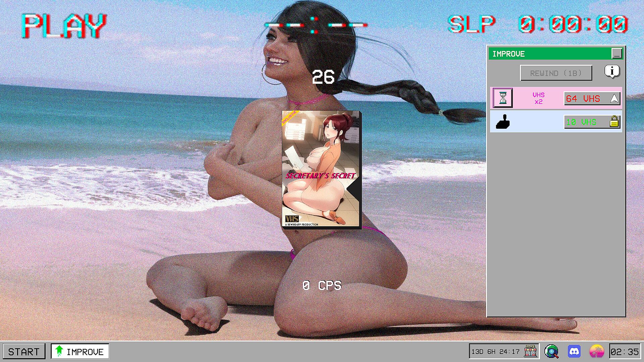Click the up arrow on 64 VHS
The width and height of the screenshot is (644, 362).
click(614, 99)
